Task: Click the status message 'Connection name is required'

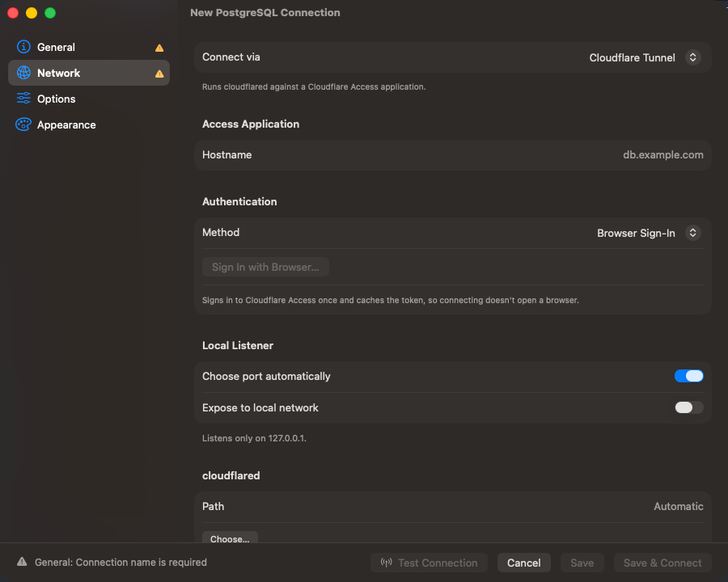Action: pos(121,562)
